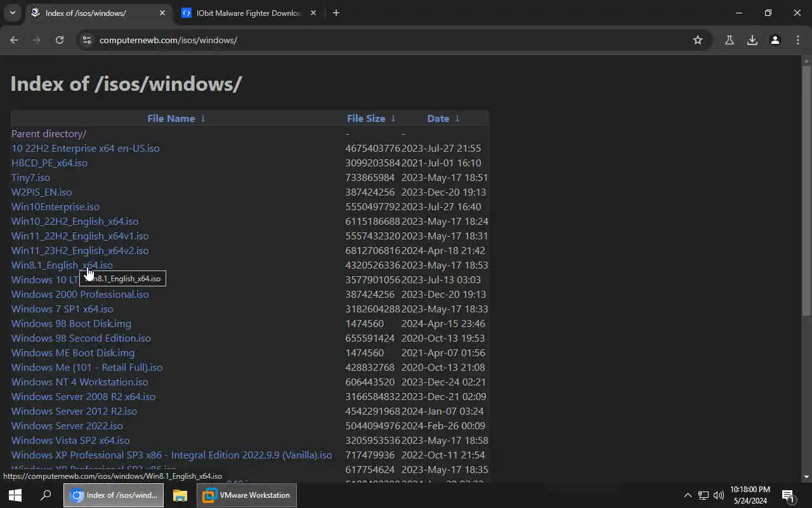
Task: Go to Parent directory/
Action: [49, 133]
